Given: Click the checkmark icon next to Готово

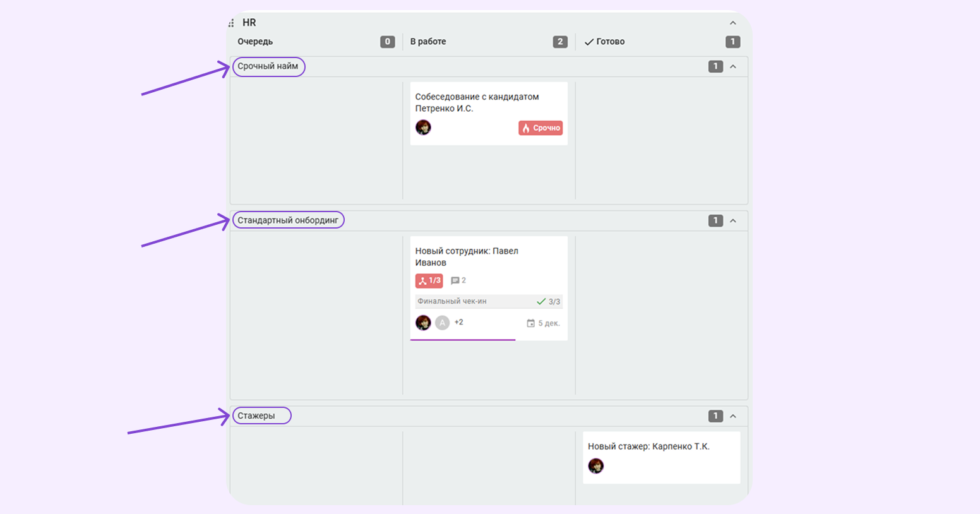Looking at the screenshot, I should point(589,42).
